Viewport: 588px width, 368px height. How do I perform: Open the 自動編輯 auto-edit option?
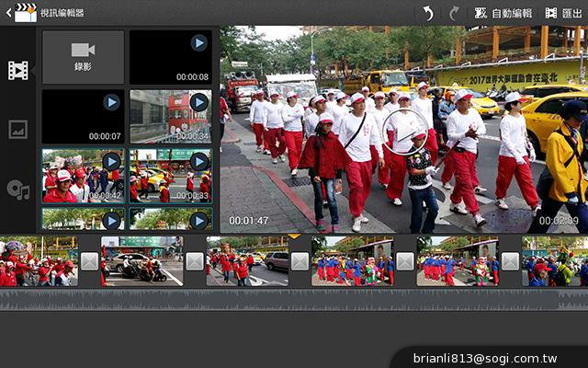(503, 13)
